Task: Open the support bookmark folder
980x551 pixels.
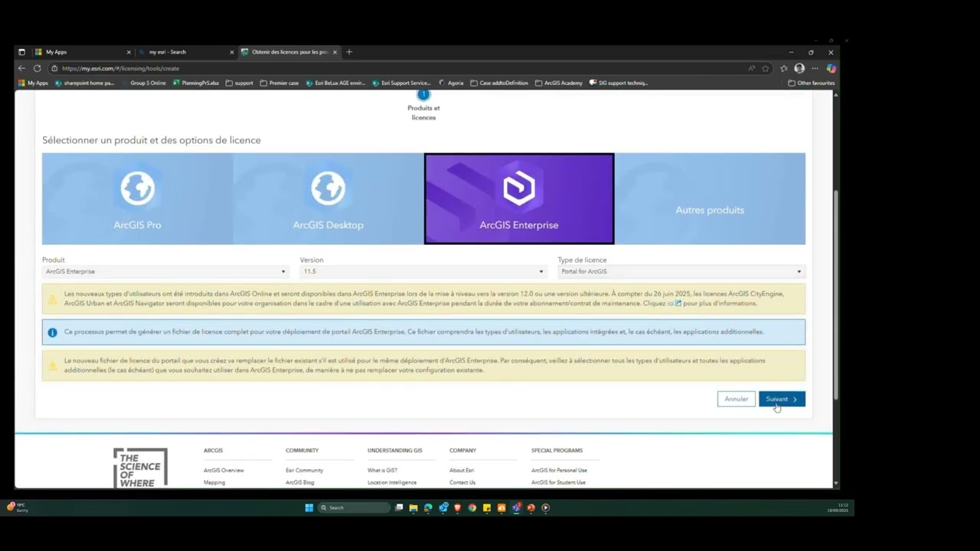Action: [x=240, y=83]
